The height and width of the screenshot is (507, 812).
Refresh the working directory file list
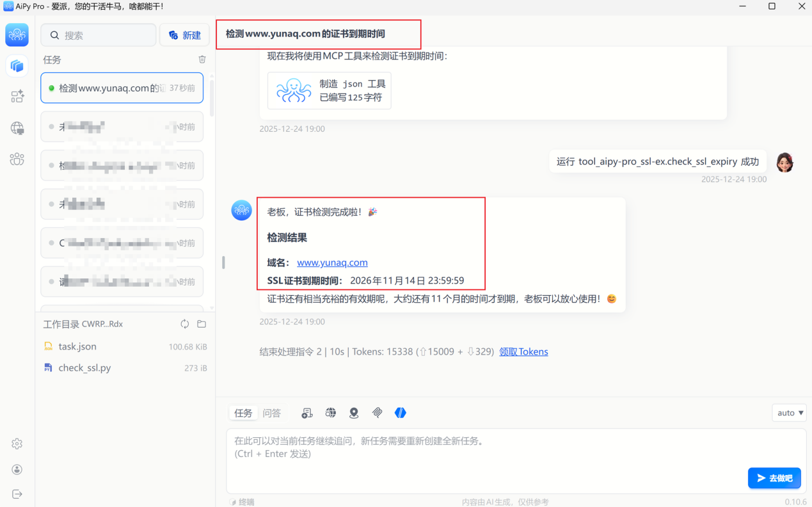pyautogui.click(x=185, y=324)
